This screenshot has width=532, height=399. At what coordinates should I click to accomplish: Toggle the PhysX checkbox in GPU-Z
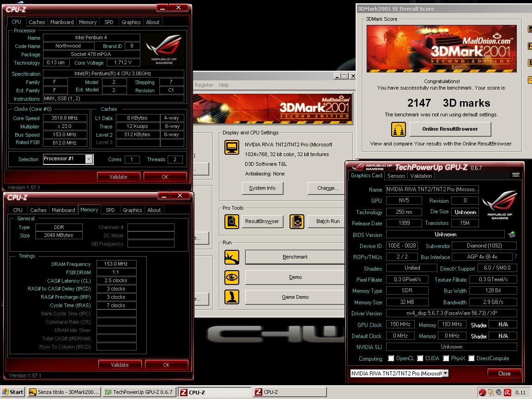pos(446,358)
